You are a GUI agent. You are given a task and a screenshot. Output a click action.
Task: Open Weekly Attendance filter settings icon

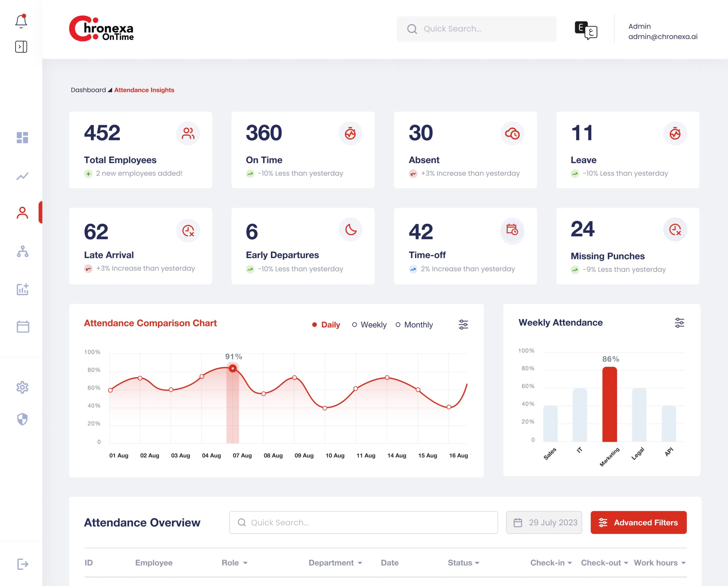coord(679,323)
